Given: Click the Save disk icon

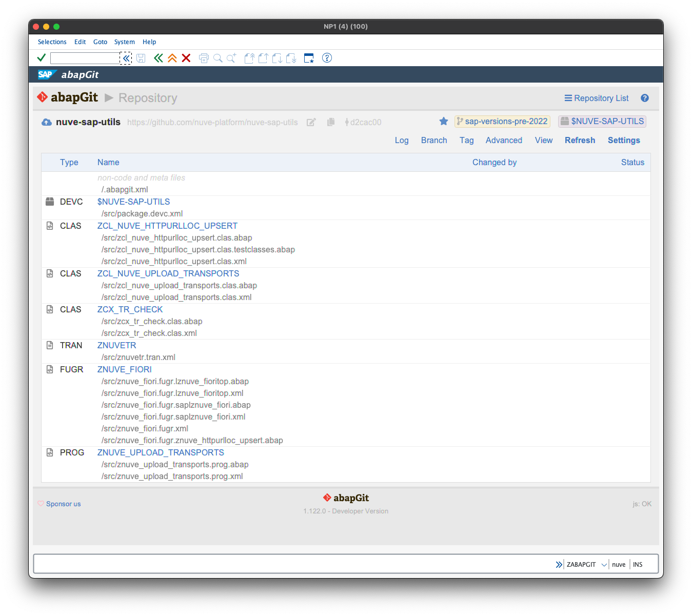Looking at the screenshot, I should pyautogui.click(x=141, y=58).
